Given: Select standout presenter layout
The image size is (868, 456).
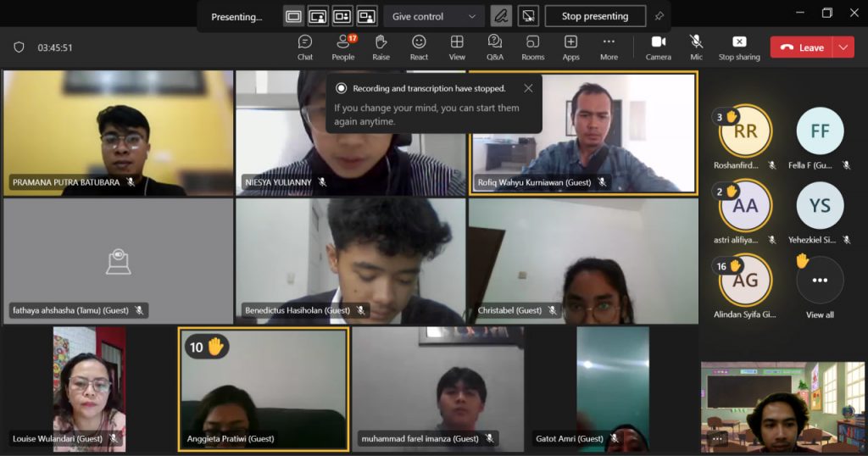Looking at the screenshot, I should coord(318,17).
